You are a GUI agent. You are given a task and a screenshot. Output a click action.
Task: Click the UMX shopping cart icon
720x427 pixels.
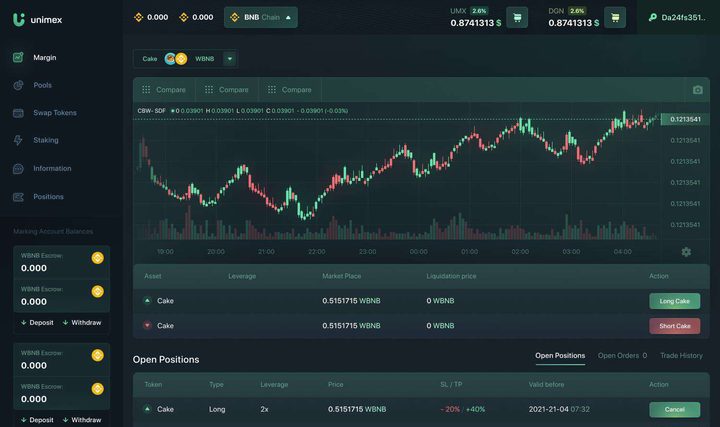click(x=517, y=18)
